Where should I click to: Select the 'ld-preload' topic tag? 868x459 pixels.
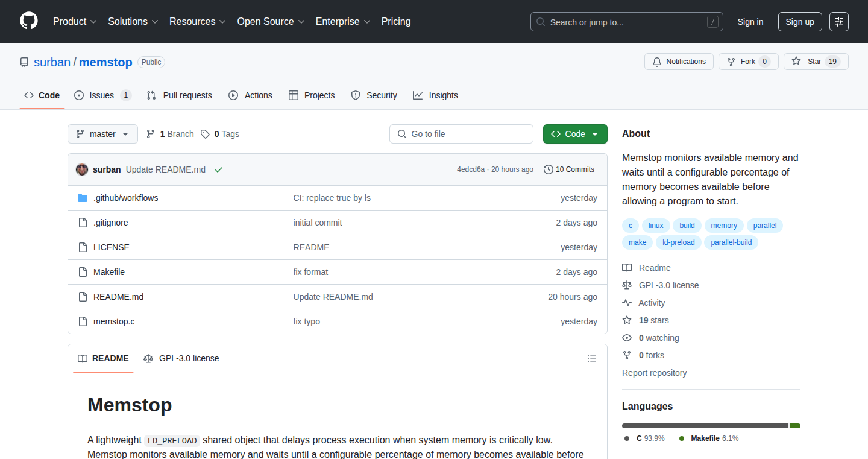tap(678, 242)
